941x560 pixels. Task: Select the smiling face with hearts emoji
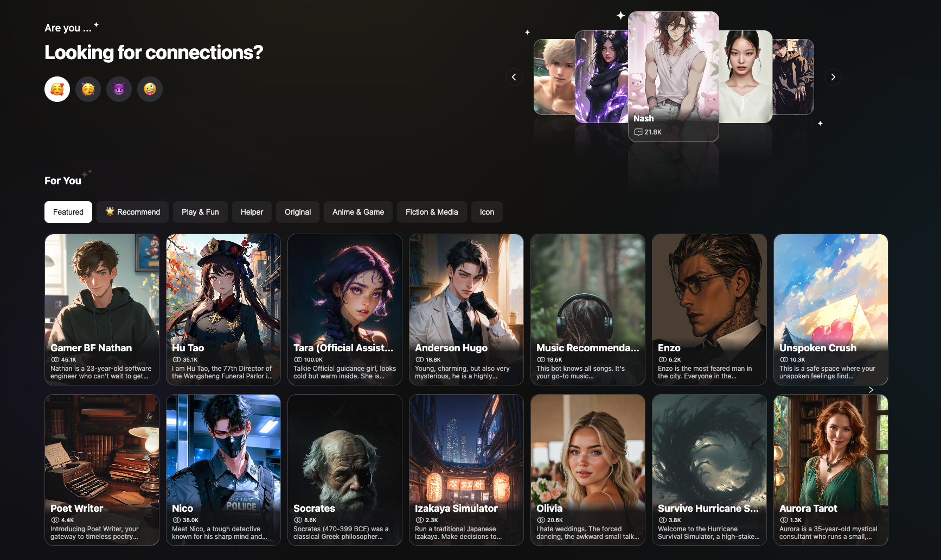coord(57,89)
